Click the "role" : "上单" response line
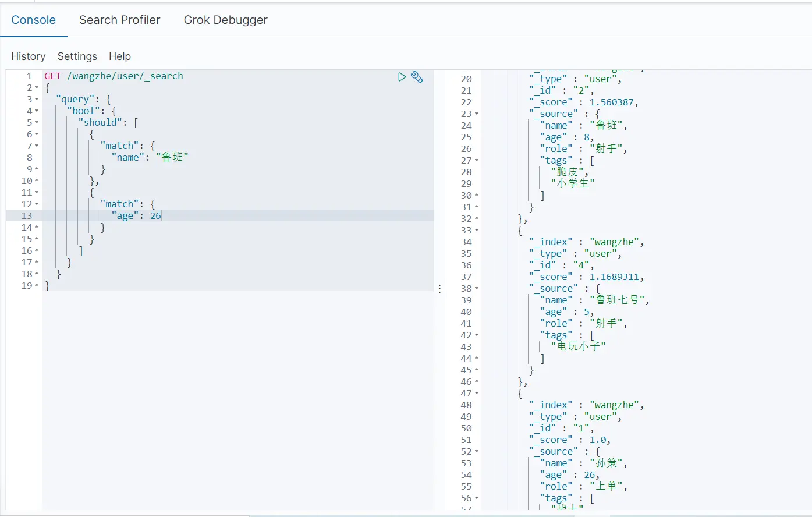 pos(584,487)
